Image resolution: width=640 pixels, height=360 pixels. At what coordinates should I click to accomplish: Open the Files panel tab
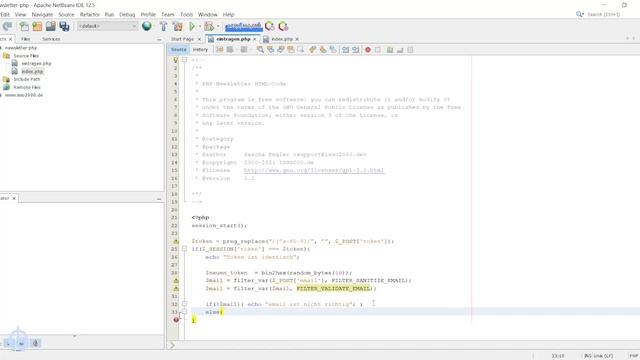pyautogui.click(x=25, y=39)
